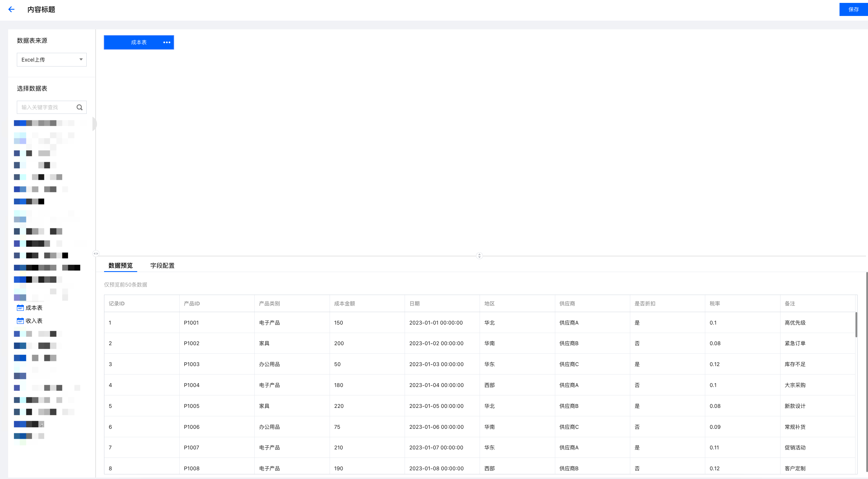Switch to the 数据预览 tab
This screenshot has width=868, height=479.
tap(120, 266)
